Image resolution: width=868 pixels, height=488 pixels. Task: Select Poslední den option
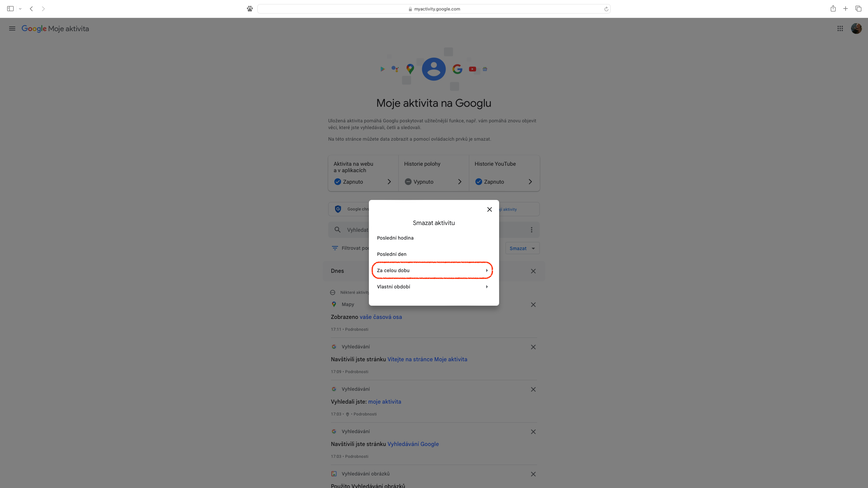click(392, 254)
